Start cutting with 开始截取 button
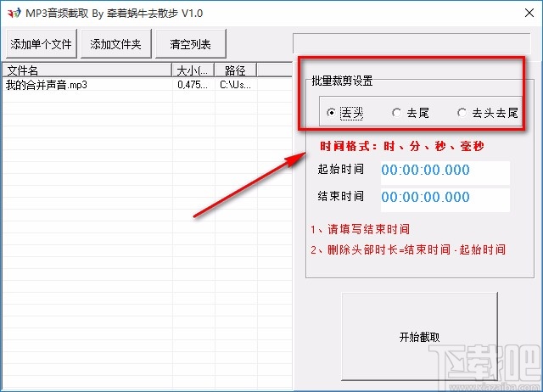Image resolution: width=543 pixels, height=392 pixels. coord(419,336)
